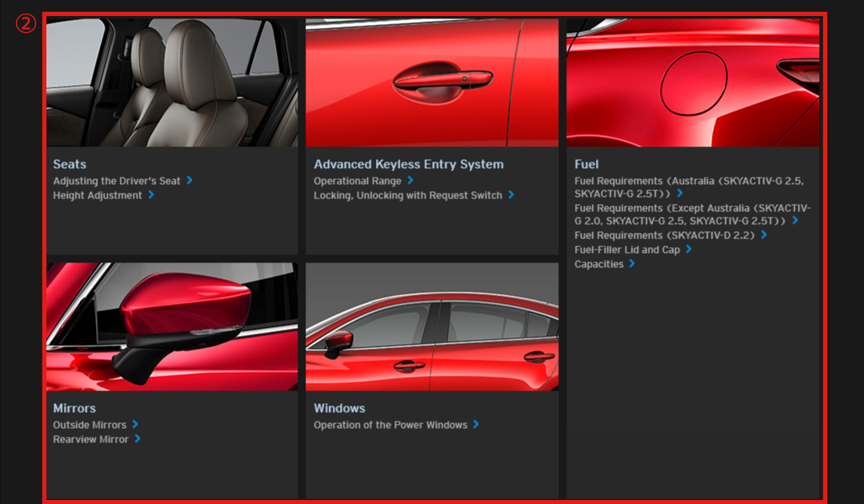
Task: Click the red side mirror image
Action: [171, 326]
